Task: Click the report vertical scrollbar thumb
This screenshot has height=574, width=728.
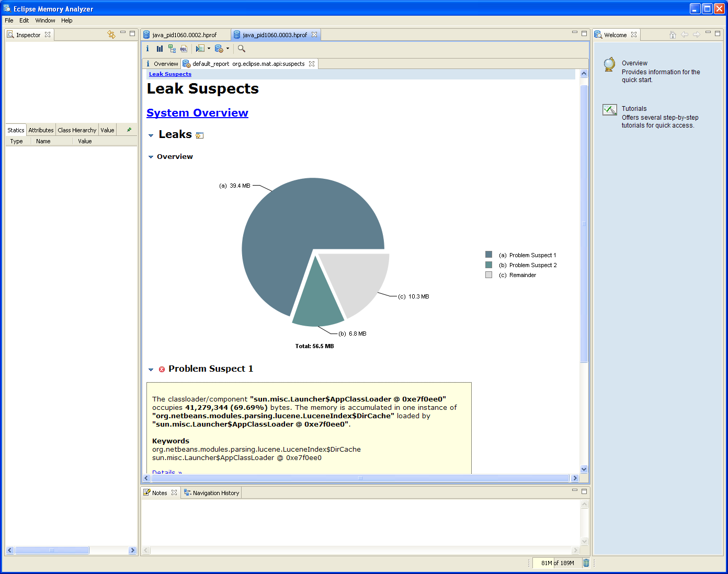Action: pyautogui.click(x=584, y=223)
